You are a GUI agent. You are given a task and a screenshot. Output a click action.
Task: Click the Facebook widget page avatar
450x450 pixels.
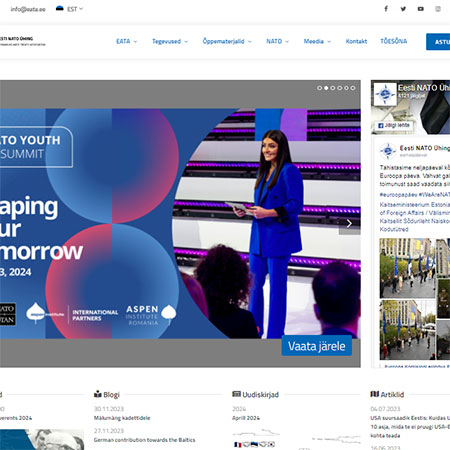click(385, 94)
